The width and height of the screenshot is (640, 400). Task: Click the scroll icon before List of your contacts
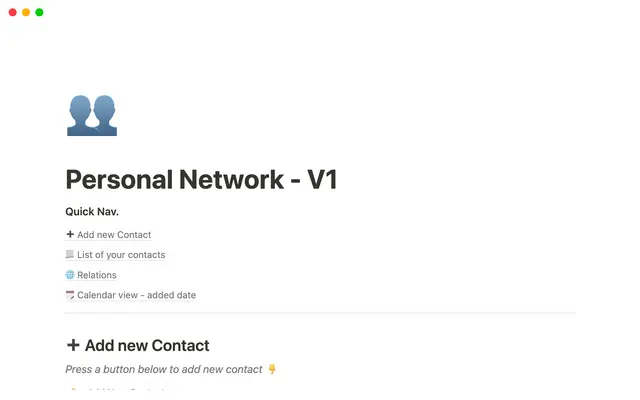70,255
